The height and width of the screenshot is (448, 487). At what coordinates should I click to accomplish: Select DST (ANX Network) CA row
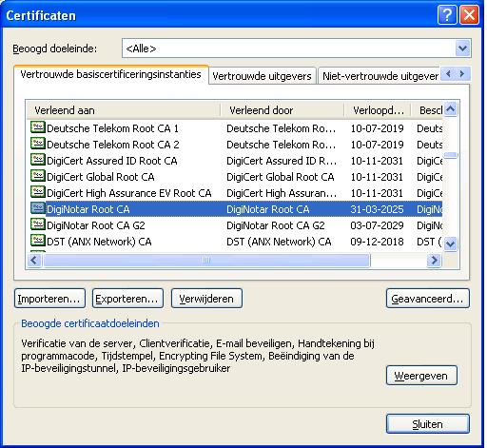coord(236,242)
